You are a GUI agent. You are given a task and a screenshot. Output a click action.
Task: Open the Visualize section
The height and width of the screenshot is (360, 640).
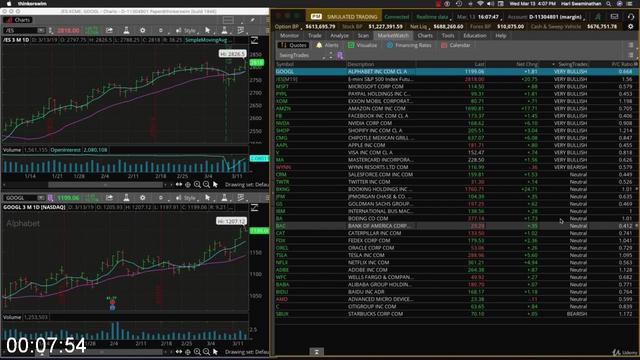[x=362, y=45]
